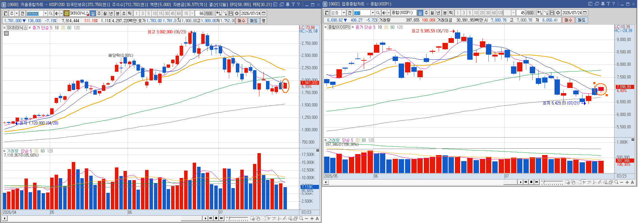This screenshot has width=644, height=223.
Task: Open stock search magnifier in SK하이닉스 chart
Action: coord(50,13)
